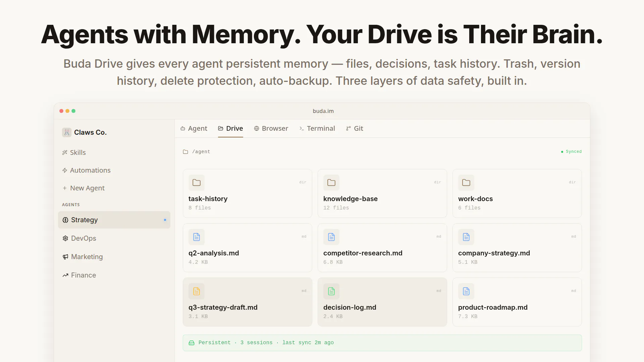
Task: Click the folder icon beside /agent path
Action: [x=185, y=152]
